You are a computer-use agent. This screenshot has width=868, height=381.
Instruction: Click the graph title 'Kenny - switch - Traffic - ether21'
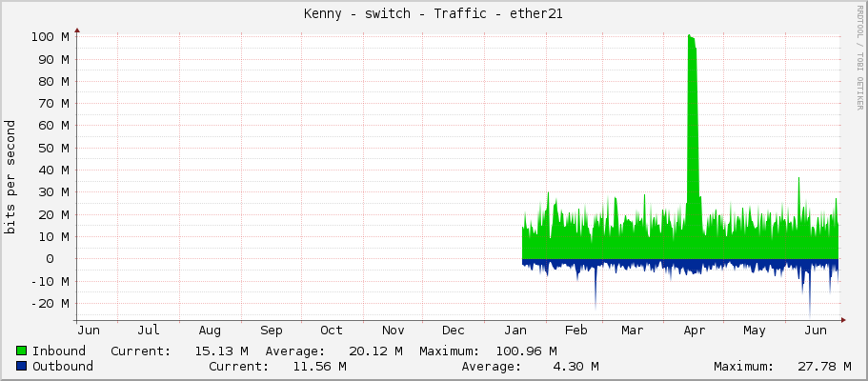[434, 14]
